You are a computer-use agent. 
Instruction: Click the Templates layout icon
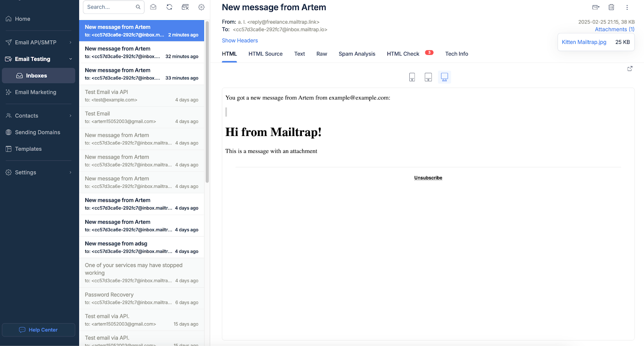[x=8, y=149]
